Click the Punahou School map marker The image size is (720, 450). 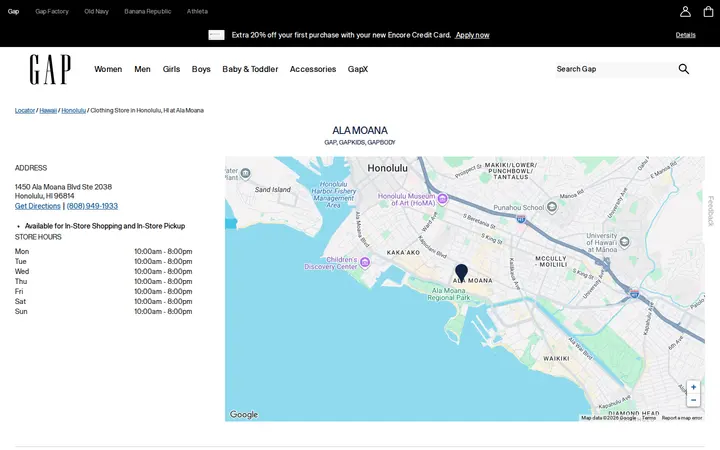pyautogui.click(x=552, y=207)
